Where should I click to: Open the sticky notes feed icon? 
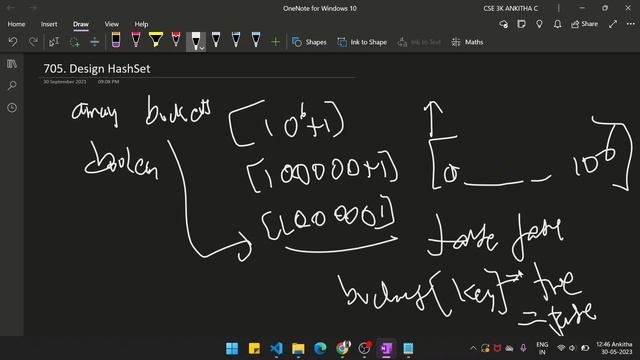pyautogui.click(x=521, y=24)
